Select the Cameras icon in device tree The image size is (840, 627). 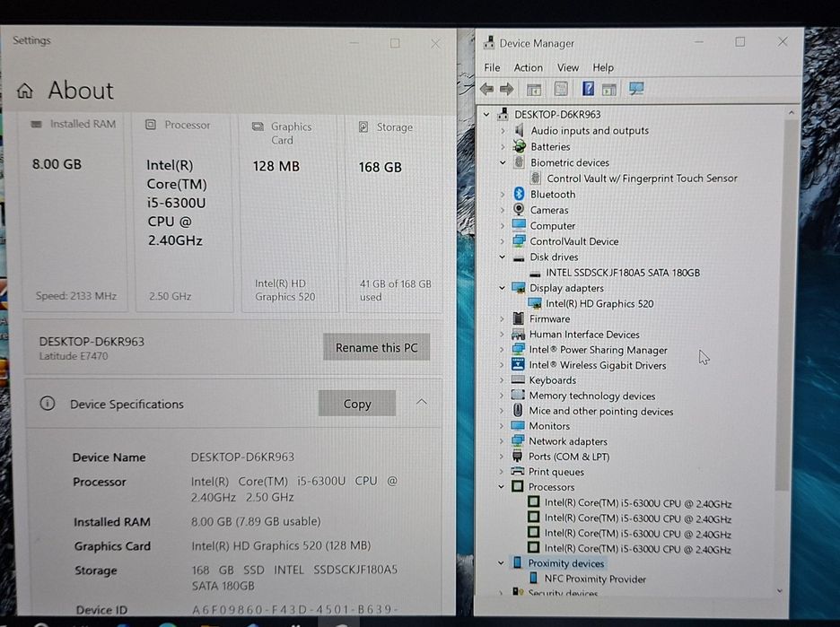click(519, 209)
